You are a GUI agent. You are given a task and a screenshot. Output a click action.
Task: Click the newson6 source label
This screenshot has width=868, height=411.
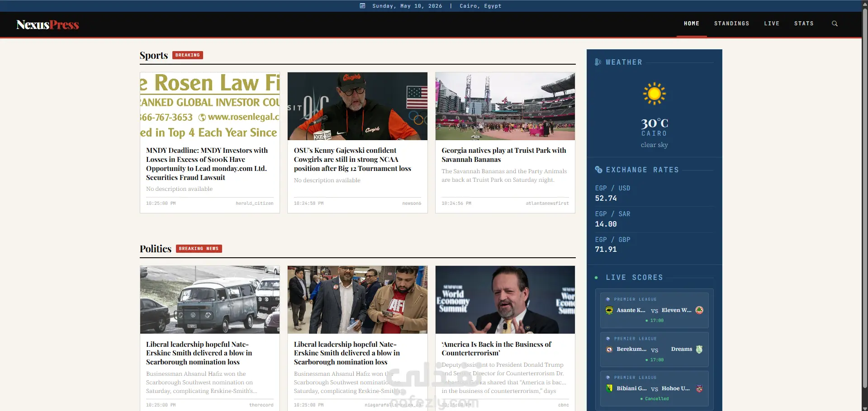pos(412,203)
